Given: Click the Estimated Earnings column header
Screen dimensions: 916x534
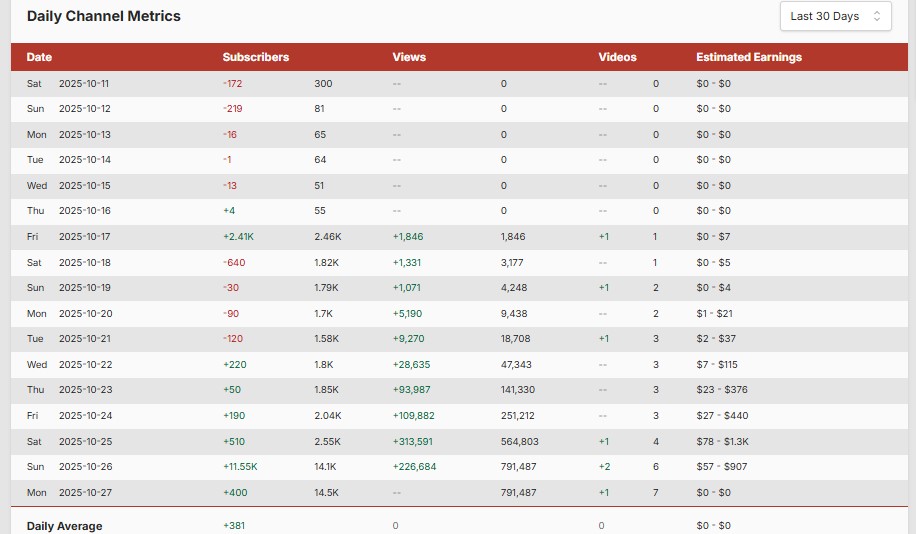Looking at the screenshot, I should point(749,57).
